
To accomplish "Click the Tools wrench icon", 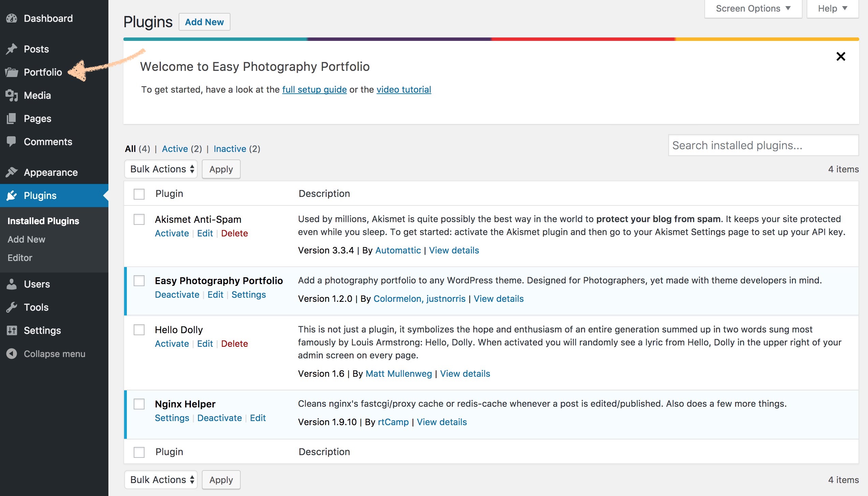I will pyautogui.click(x=12, y=307).
